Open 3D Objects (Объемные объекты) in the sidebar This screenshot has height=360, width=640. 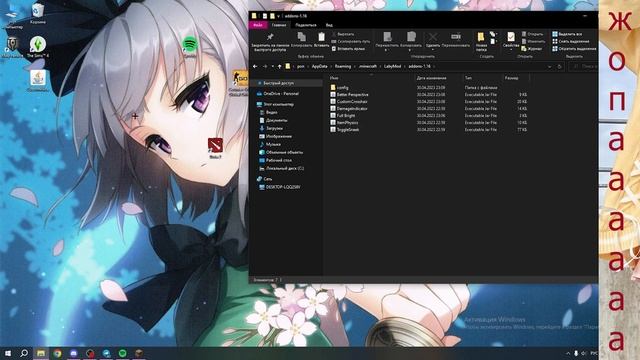point(281,152)
